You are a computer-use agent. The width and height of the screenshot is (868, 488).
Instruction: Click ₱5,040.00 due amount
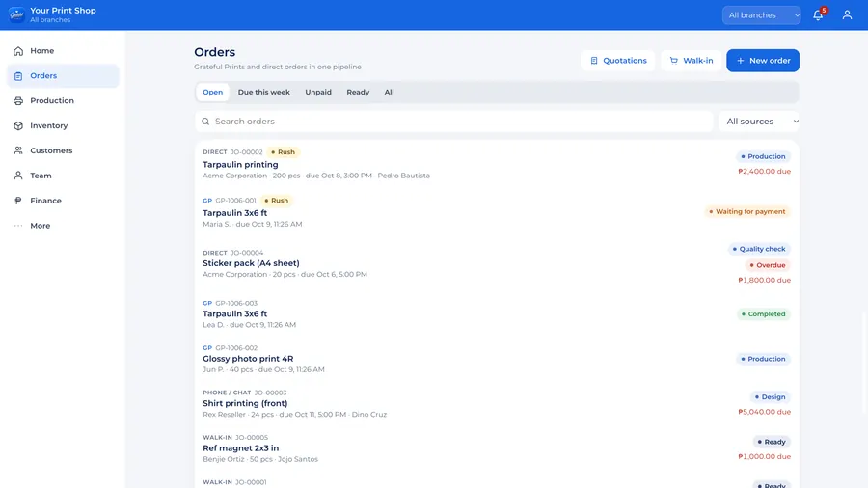(x=764, y=412)
